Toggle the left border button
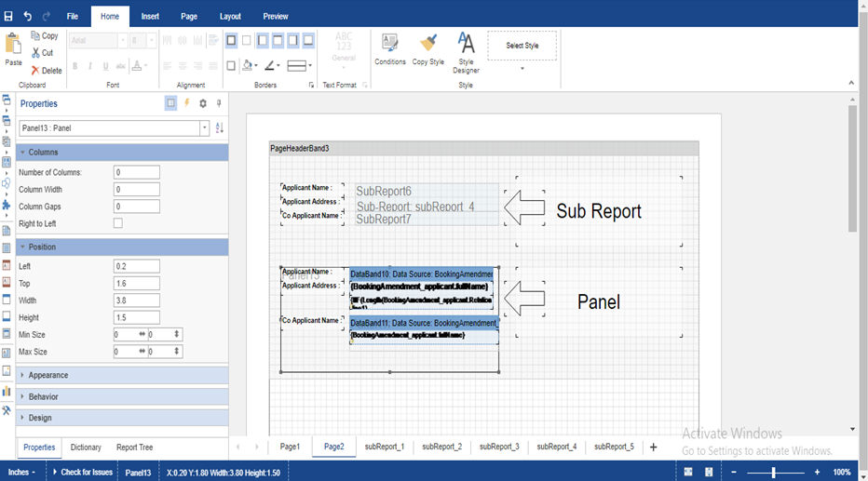 [x=263, y=40]
